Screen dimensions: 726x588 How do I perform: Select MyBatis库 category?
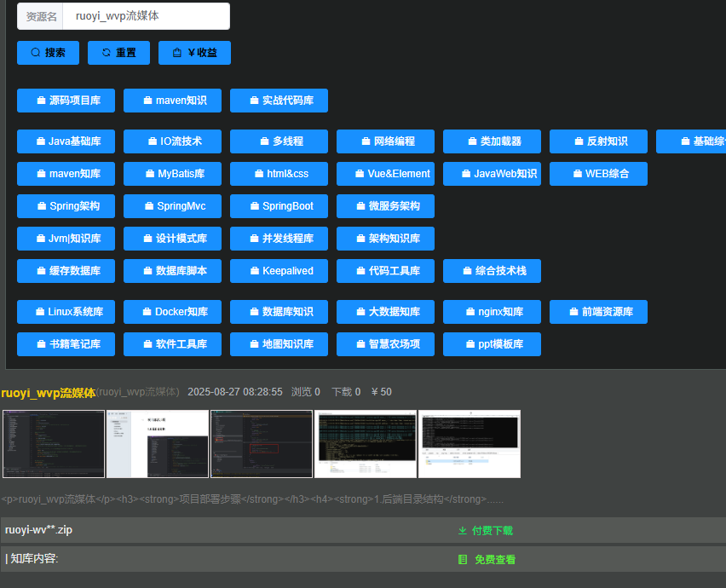point(172,174)
